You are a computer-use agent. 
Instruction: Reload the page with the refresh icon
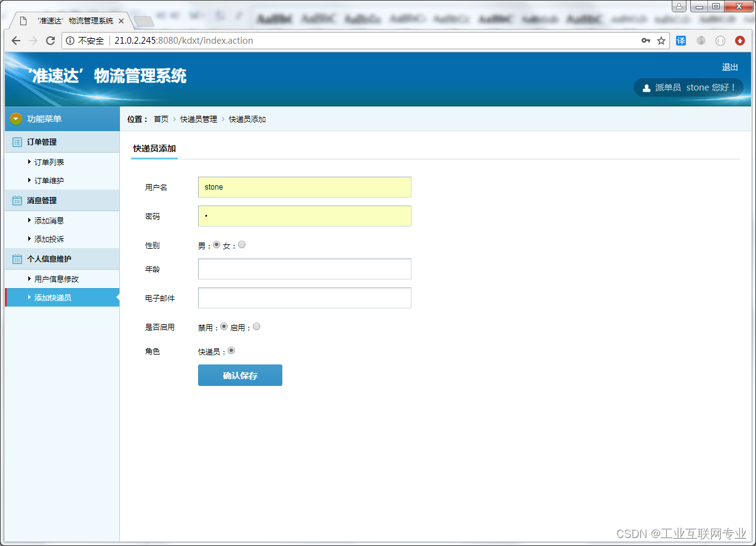pyautogui.click(x=50, y=41)
